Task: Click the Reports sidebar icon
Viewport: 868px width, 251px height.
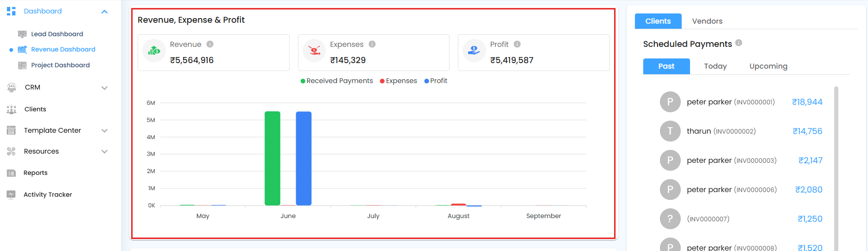Action: [x=12, y=173]
